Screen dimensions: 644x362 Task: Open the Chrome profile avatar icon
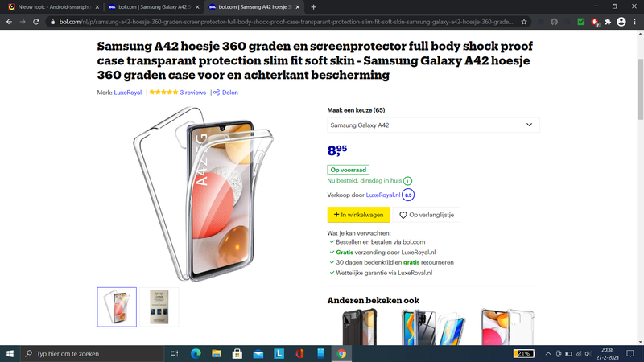pos(621,22)
